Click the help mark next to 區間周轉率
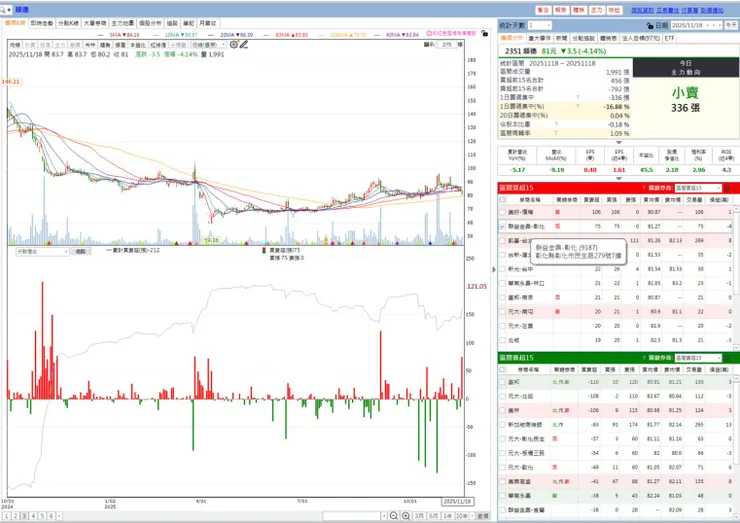 556,134
